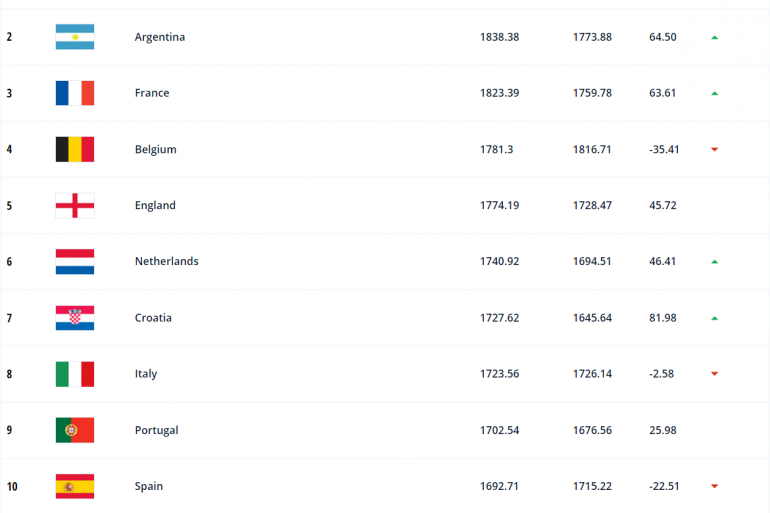Click the Belgium flag icon
Viewport: 770px width, 513px height.
coord(74,149)
